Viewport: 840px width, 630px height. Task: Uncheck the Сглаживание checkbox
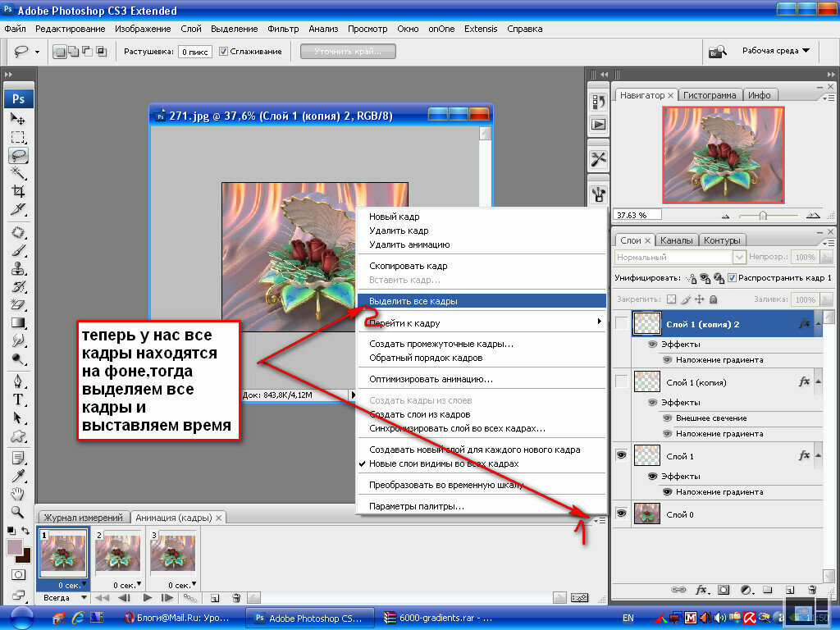(223, 52)
